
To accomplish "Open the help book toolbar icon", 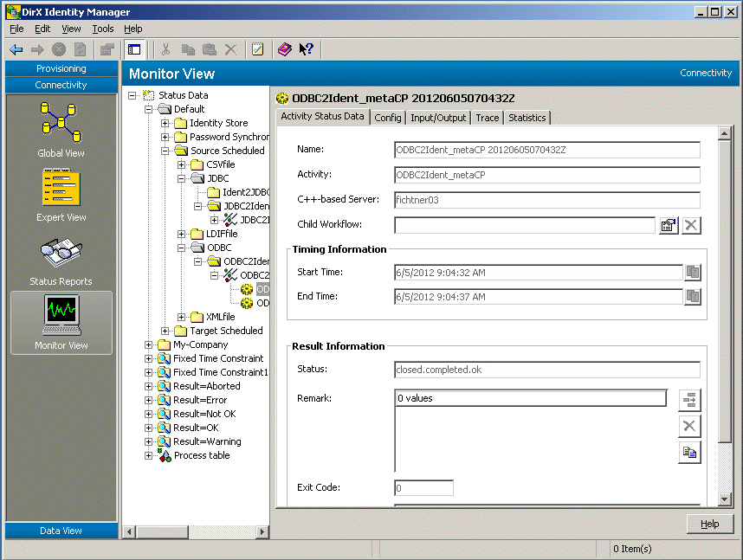I will [285, 49].
